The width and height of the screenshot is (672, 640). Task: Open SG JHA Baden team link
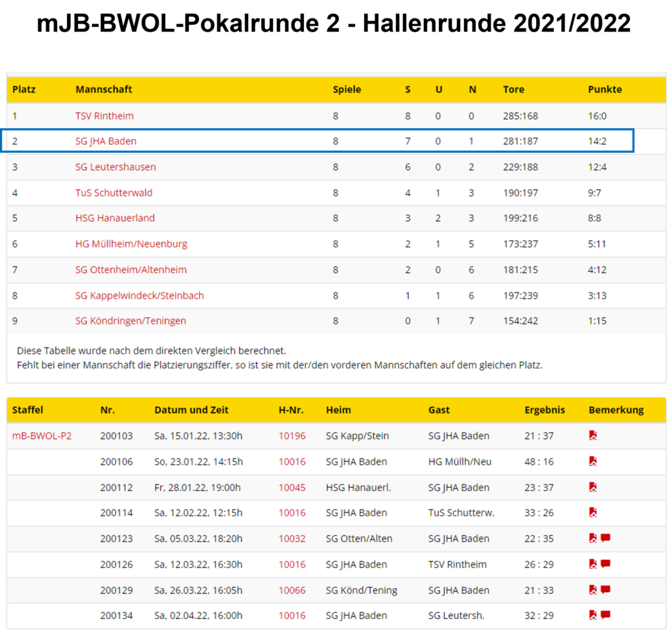106,141
